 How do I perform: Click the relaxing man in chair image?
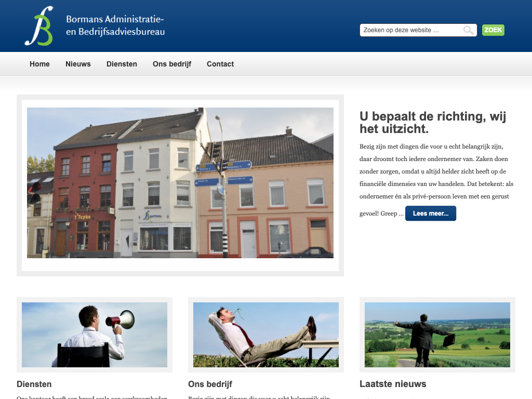pyautogui.click(x=266, y=335)
